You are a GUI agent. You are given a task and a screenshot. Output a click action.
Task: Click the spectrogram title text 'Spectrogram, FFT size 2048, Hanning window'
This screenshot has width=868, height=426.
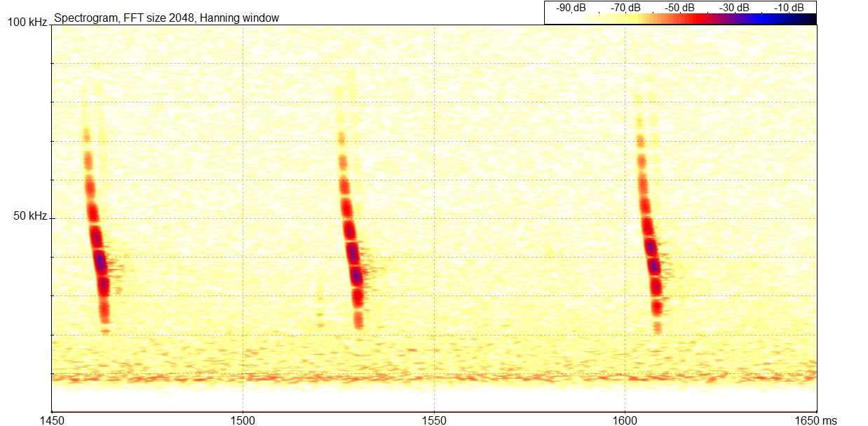point(166,18)
